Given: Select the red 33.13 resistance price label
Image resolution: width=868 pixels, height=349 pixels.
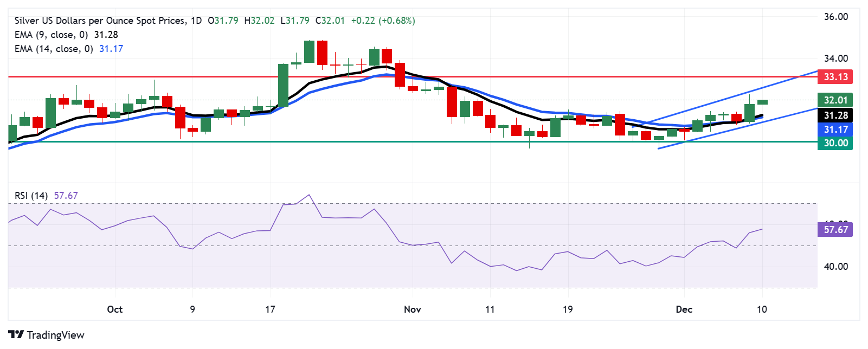Looking at the screenshot, I should click(835, 76).
